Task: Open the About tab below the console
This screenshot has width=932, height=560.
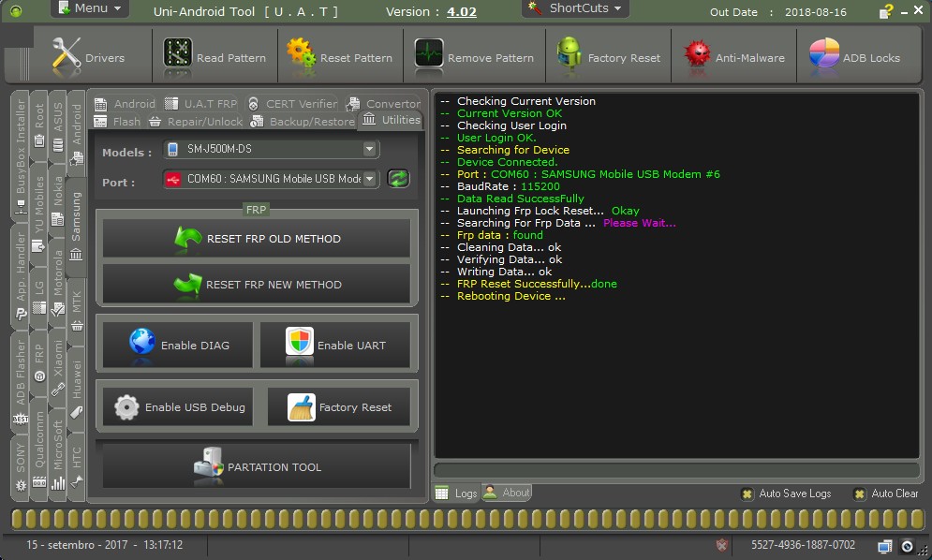Action: 507,493
